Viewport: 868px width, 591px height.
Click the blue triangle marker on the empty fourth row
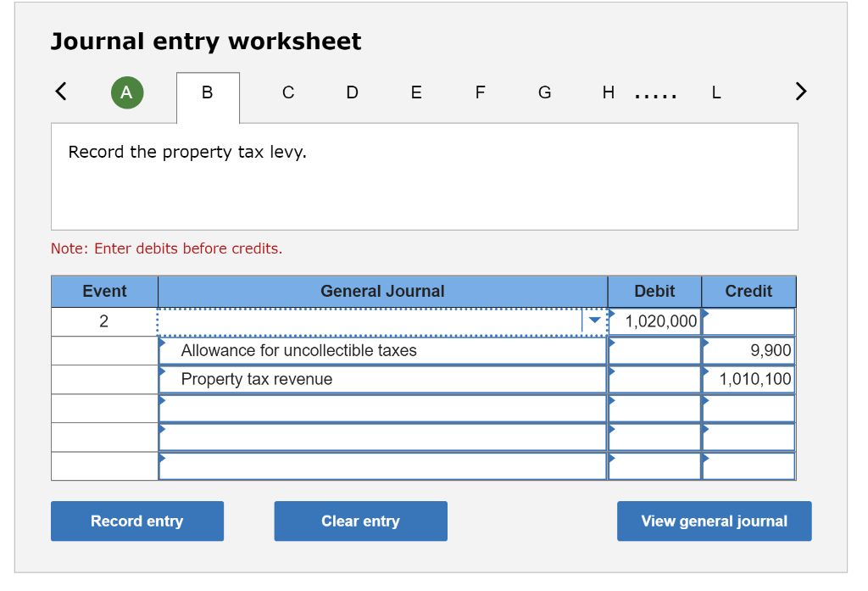click(x=162, y=403)
